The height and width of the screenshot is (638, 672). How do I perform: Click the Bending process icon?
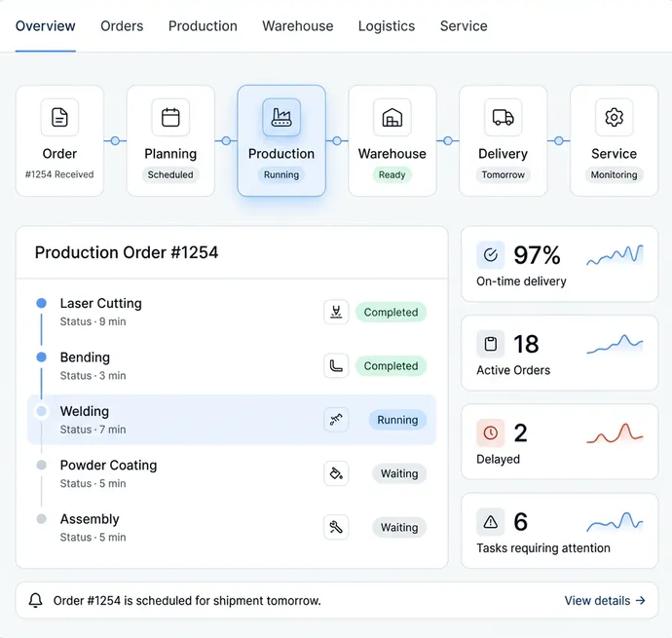(336, 365)
